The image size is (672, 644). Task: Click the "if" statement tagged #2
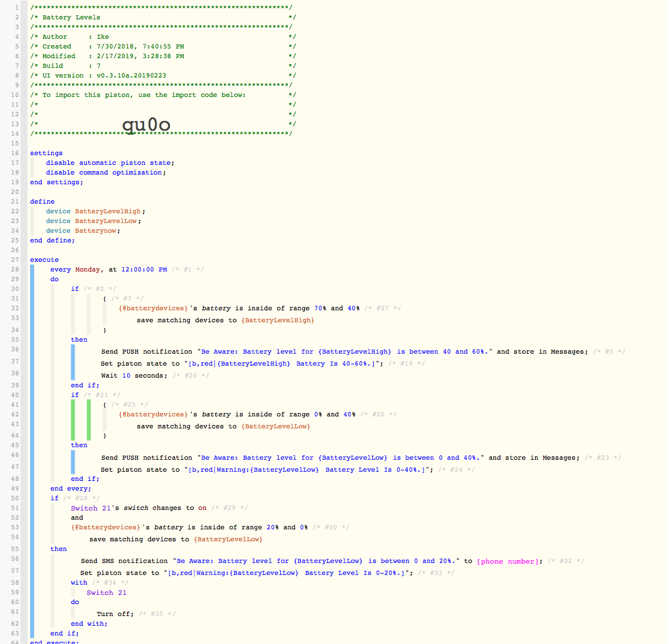click(75, 289)
